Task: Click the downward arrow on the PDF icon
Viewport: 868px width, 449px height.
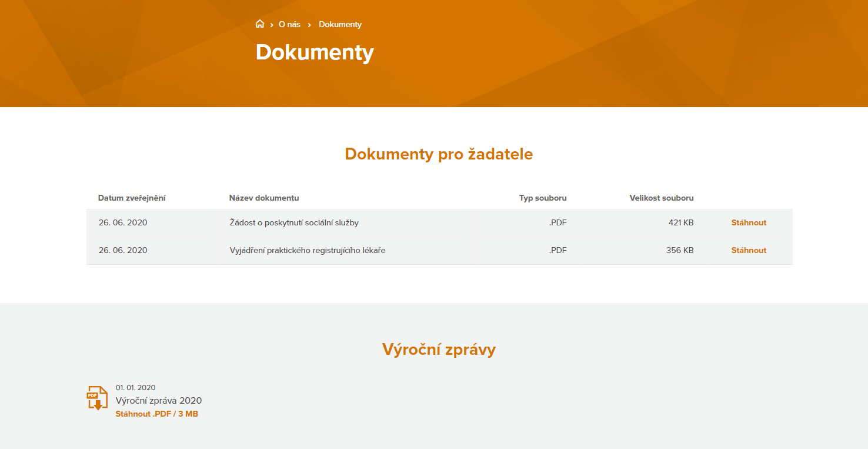Action: coord(99,404)
